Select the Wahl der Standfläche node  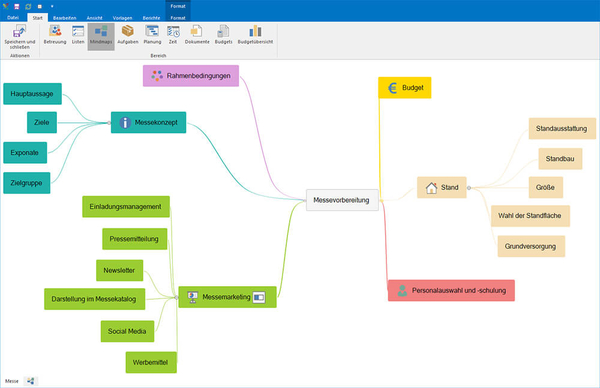tap(530, 216)
